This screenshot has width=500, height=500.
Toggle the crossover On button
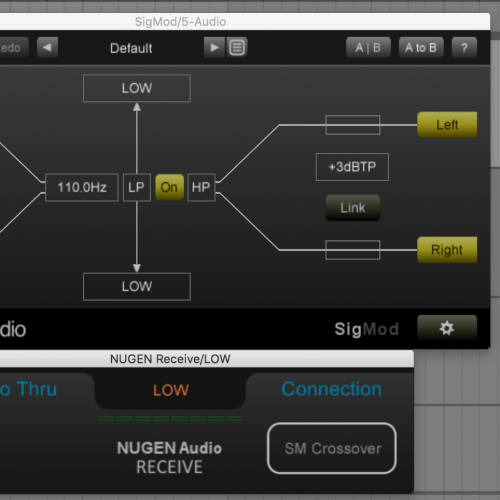click(x=169, y=187)
